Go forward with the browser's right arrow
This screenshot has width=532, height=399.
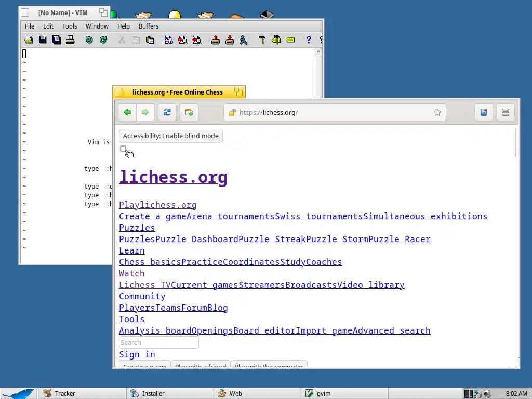(145, 112)
